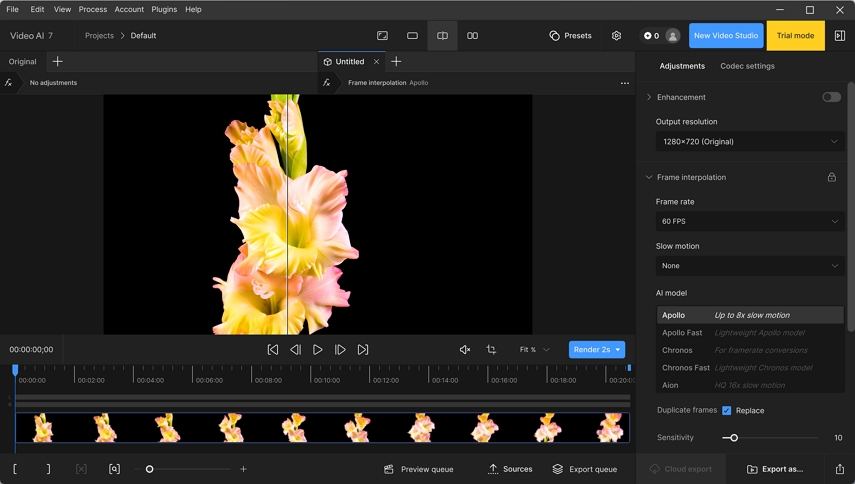Click the Sensitivity slider handle

[x=734, y=438]
